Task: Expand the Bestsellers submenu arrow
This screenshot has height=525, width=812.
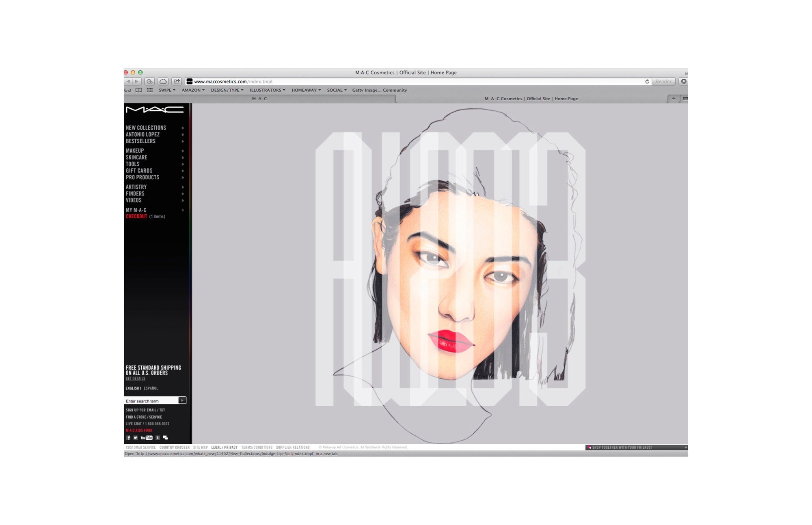Action: [x=183, y=141]
